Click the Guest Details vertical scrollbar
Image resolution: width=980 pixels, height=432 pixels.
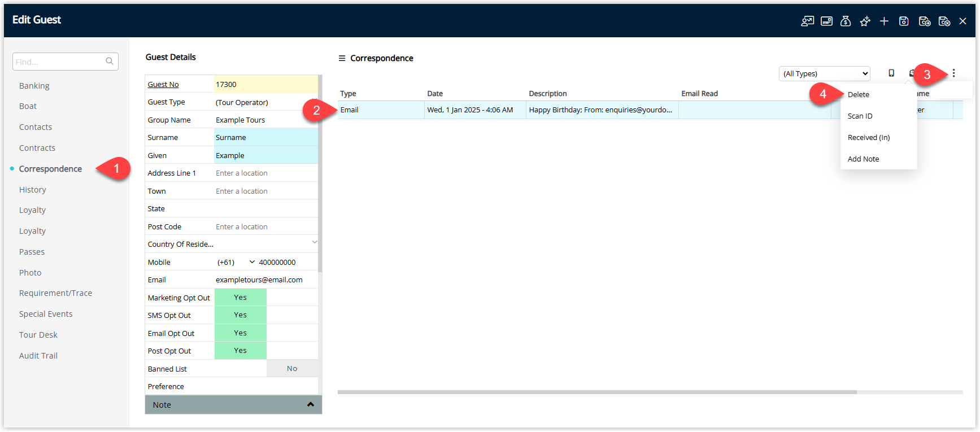click(x=320, y=174)
